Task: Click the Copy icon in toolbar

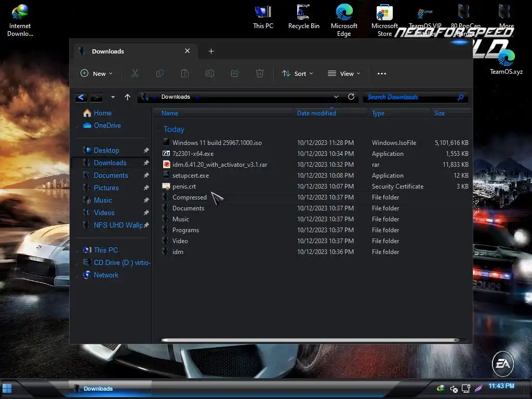Action: (160, 73)
